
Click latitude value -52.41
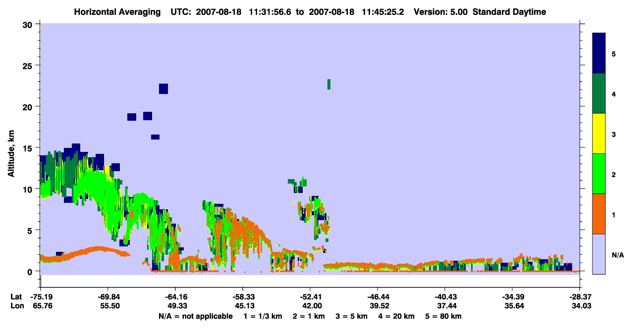click(x=310, y=297)
